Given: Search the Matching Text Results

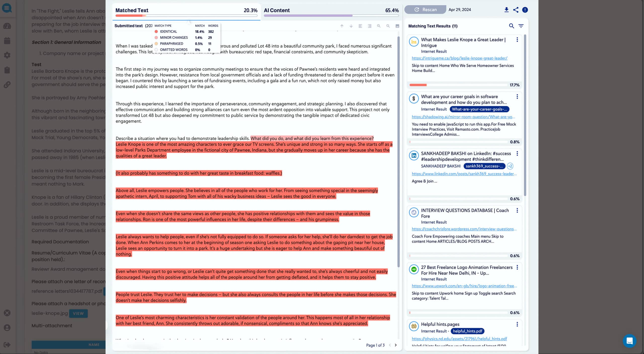Looking at the screenshot, I should 511,26.
